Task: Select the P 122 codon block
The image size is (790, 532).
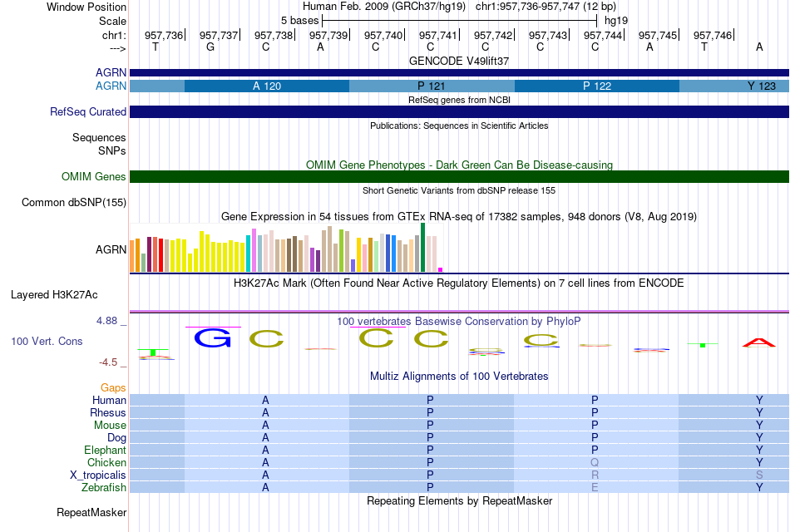Action: [x=597, y=86]
